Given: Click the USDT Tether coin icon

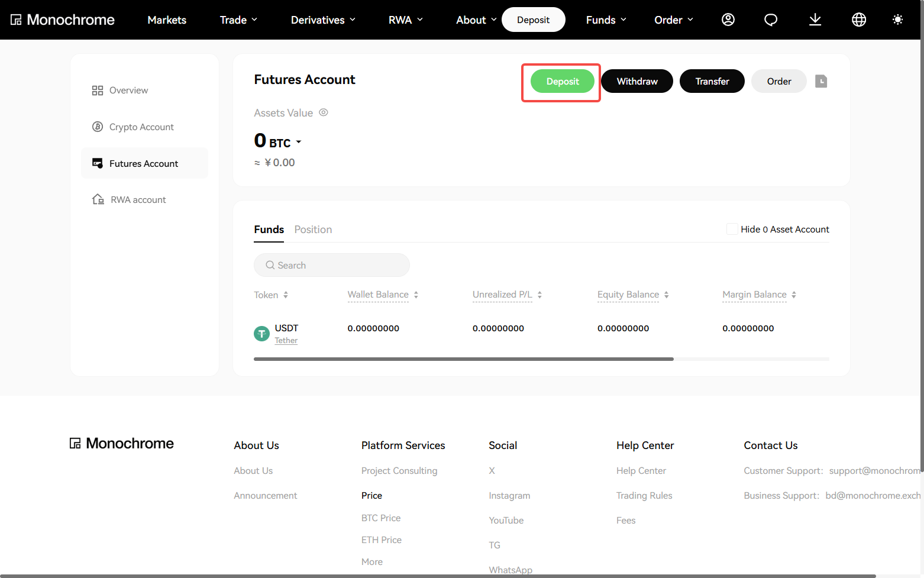Looking at the screenshot, I should [261, 334].
